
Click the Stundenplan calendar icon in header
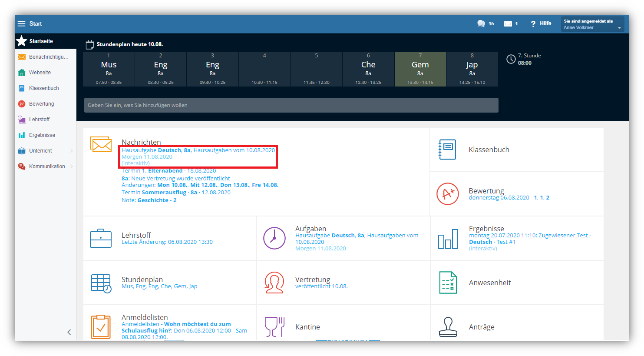(x=90, y=44)
